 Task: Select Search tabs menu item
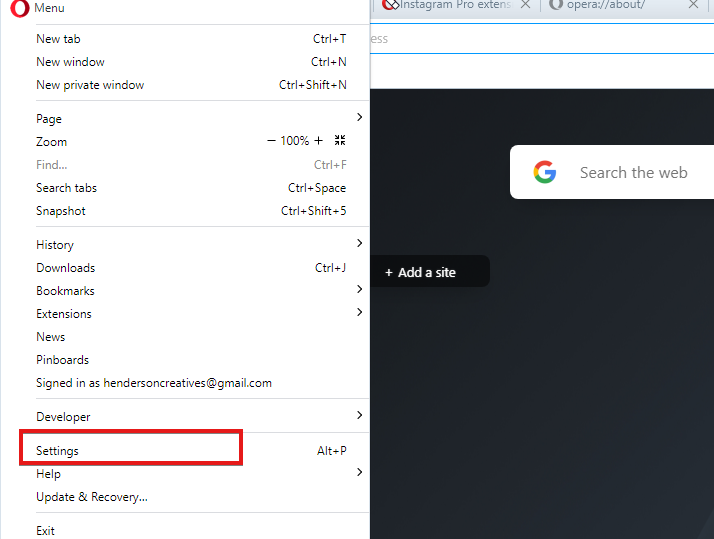[191, 188]
